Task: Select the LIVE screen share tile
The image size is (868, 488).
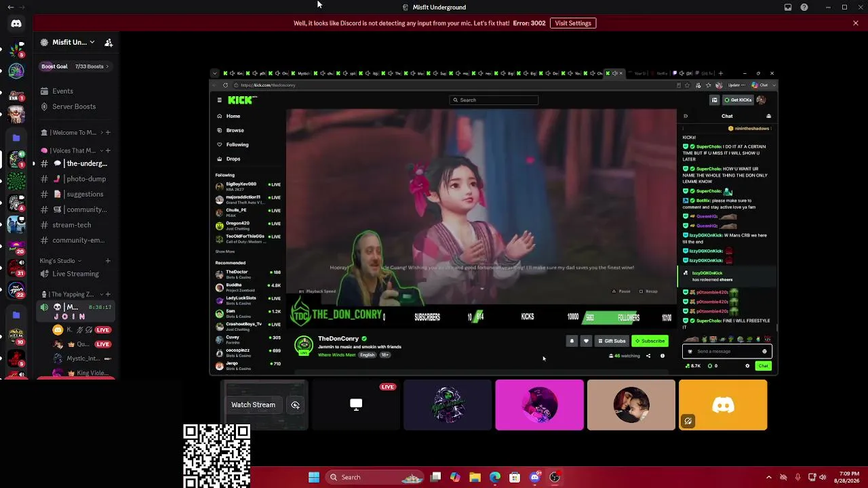Action: click(x=356, y=405)
